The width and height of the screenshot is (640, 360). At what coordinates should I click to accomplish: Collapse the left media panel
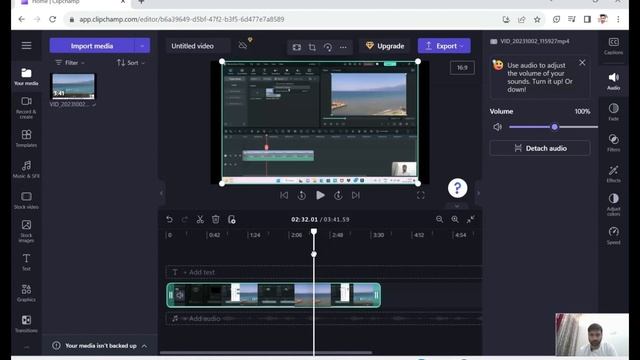(x=161, y=193)
